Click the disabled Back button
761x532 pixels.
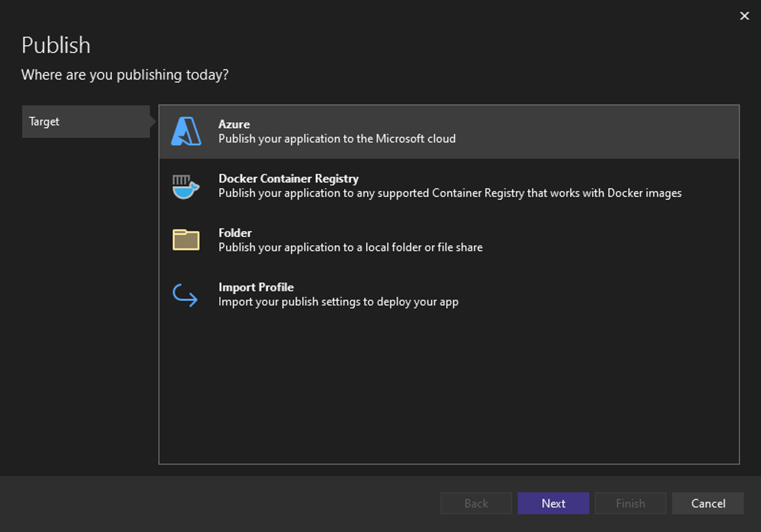[476, 504]
